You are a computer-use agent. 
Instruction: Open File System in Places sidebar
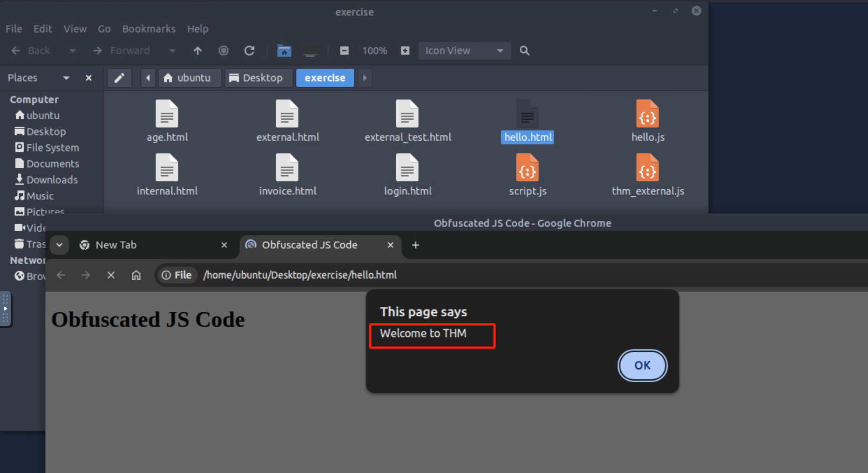tap(47, 147)
